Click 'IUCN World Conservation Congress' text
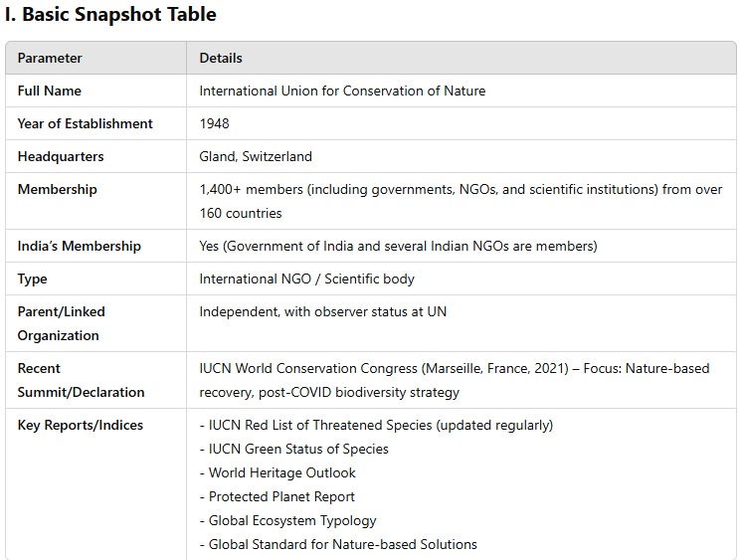The height and width of the screenshot is (560, 739). pos(308,368)
